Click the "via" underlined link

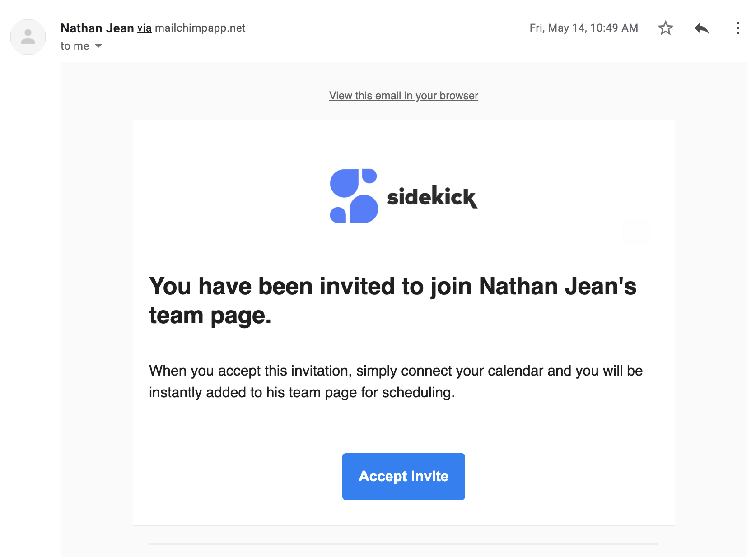pos(145,28)
